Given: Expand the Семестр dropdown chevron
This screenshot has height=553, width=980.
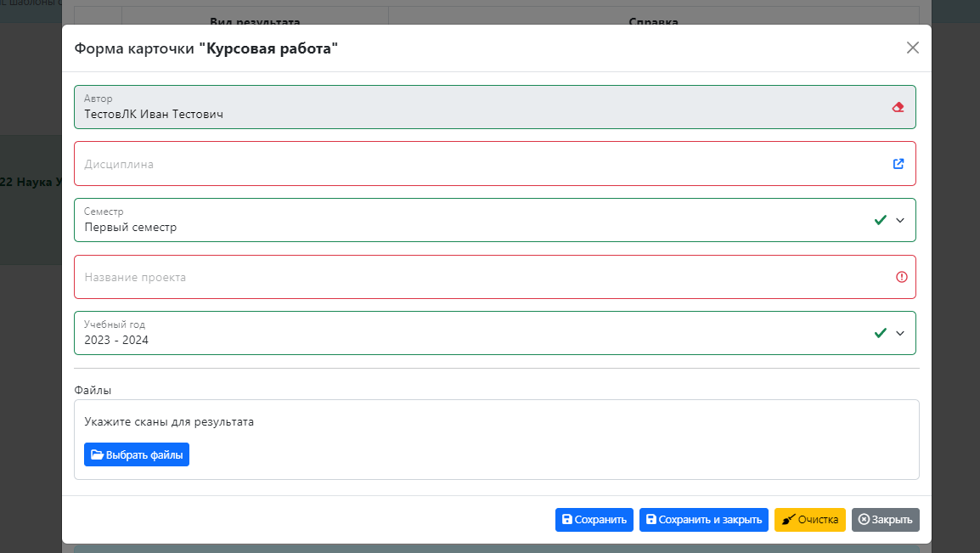Looking at the screenshot, I should [x=900, y=220].
